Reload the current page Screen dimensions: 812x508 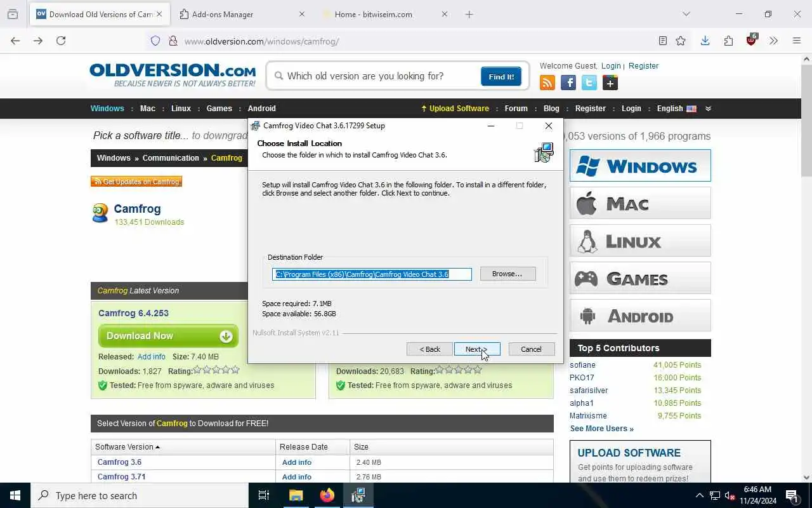point(61,41)
